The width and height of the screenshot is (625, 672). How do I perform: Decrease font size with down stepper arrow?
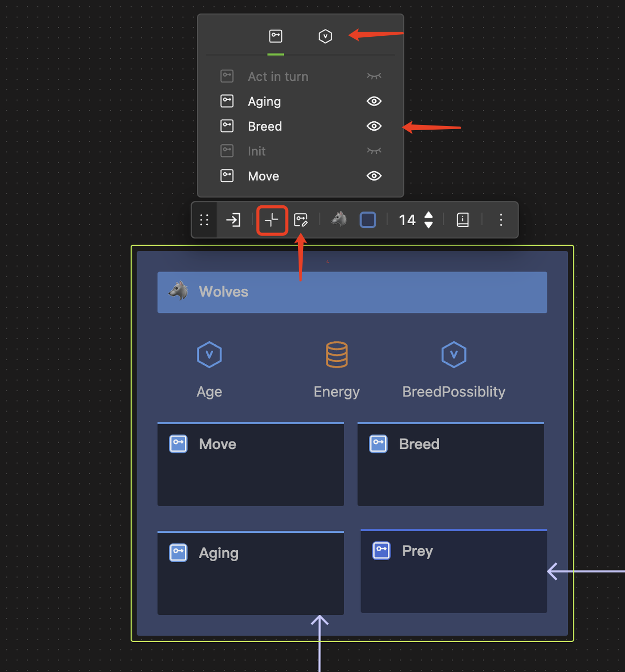point(429,225)
